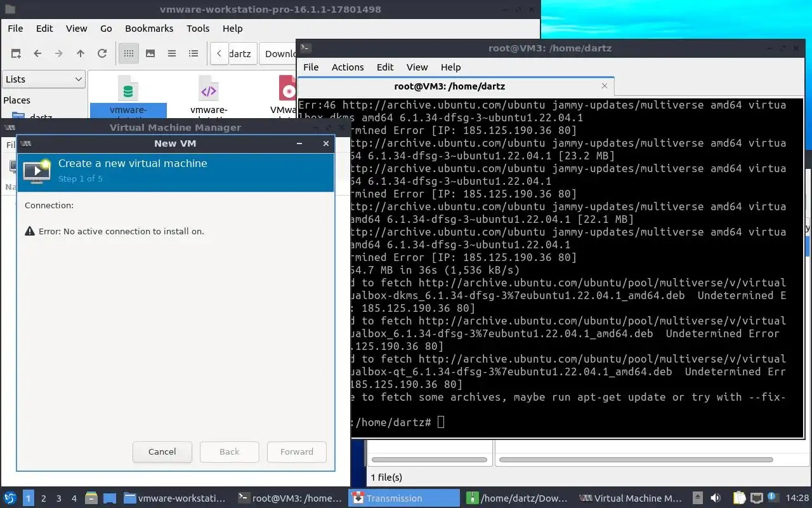Click Back in the New VM dialog
Image resolution: width=812 pixels, height=508 pixels.
point(229,451)
